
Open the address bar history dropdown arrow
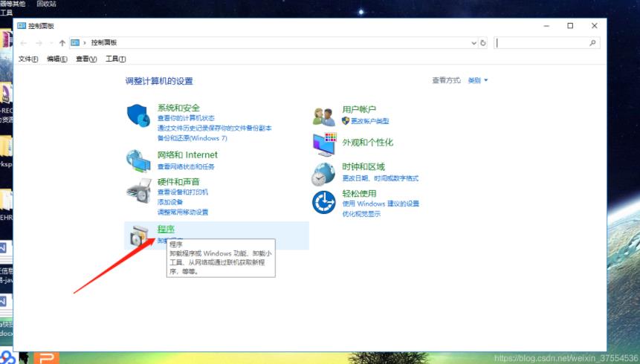tap(473, 43)
